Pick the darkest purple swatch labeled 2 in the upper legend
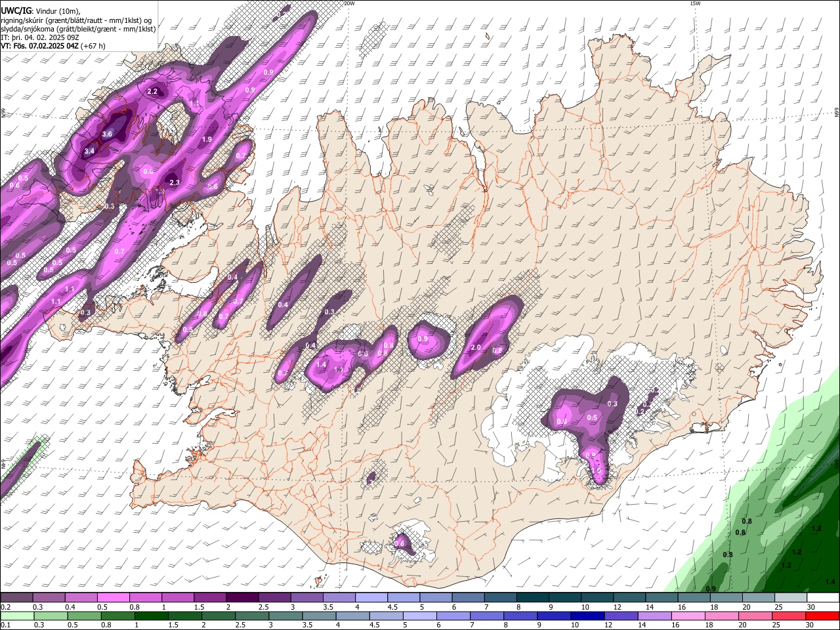The height and width of the screenshot is (630, 840). pyautogui.click(x=242, y=598)
